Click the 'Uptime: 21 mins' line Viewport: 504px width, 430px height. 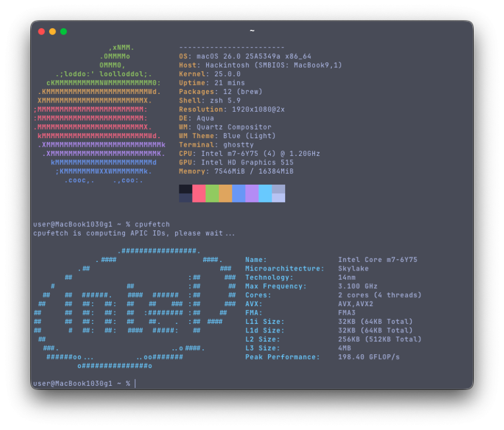tap(212, 83)
